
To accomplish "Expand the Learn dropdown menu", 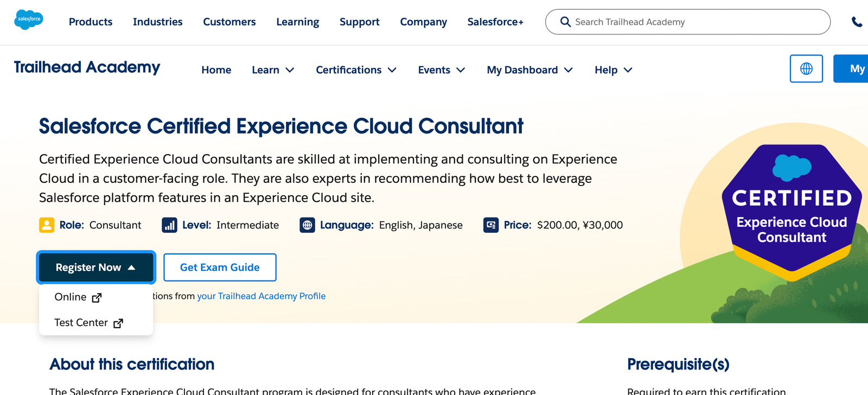I will (x=273, y=70).
